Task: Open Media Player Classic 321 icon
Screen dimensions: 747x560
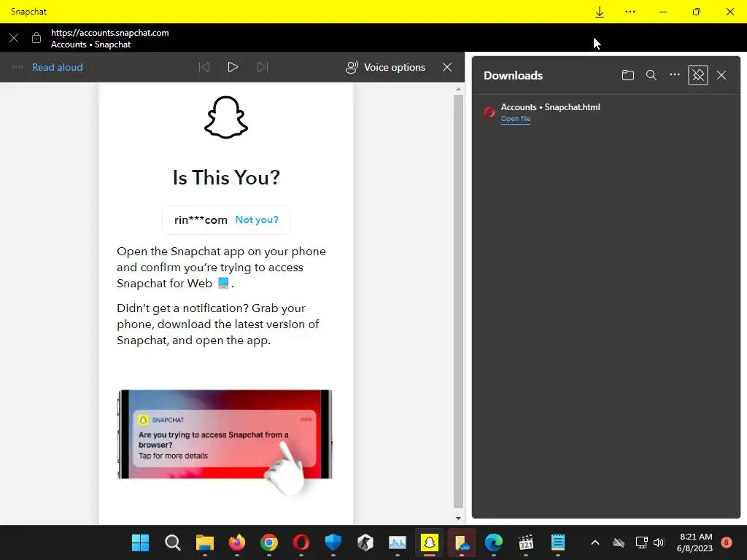Action: pos(526,542)
